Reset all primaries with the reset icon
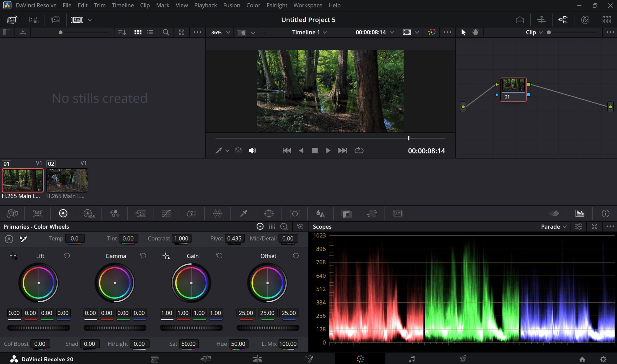This screenshot has height=364, width=617. pos(300,226)
